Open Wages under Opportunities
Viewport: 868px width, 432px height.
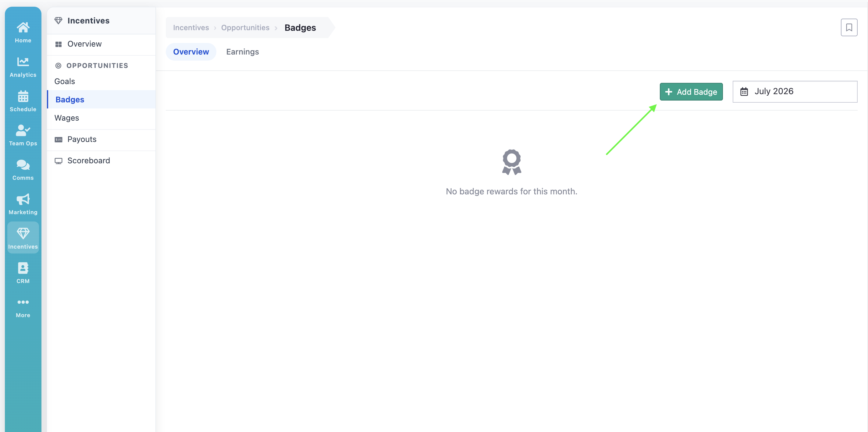pos(101,118)
